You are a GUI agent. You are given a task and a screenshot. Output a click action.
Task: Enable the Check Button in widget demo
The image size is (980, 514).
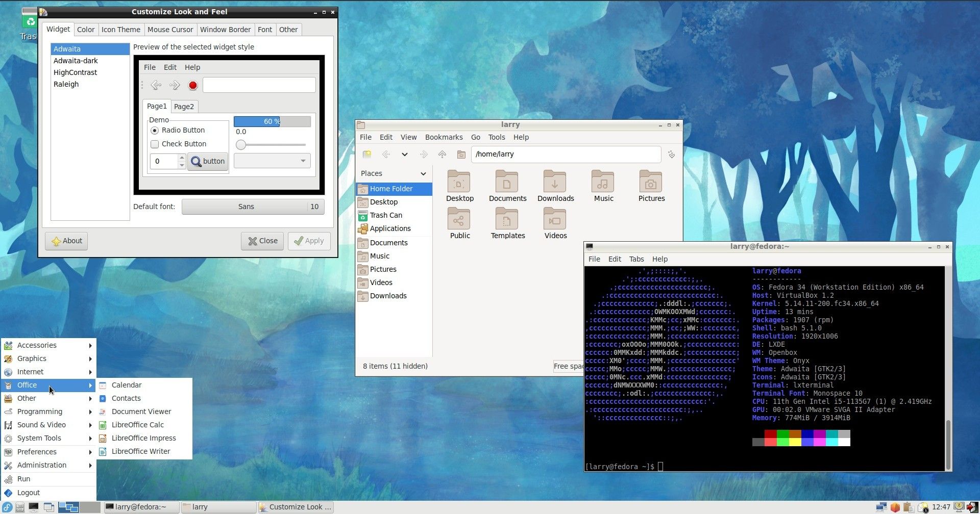(x=155, y=144)
